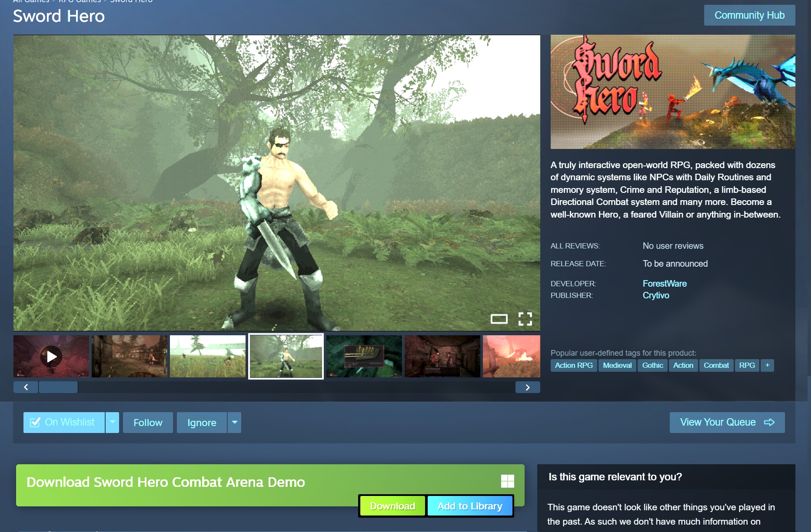
Task: Open the Gothic tag
Action: point(653,365)
